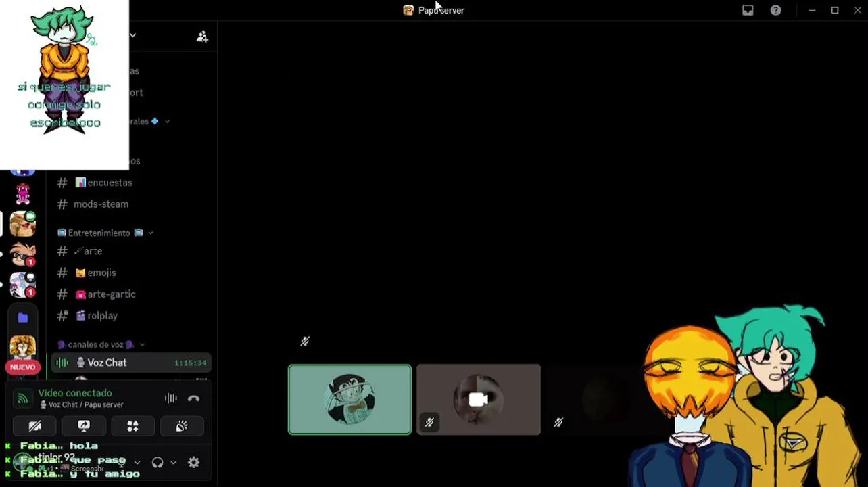Open the microphone input options chevron
Screen dimensions: 868x487
click(137, 463)
